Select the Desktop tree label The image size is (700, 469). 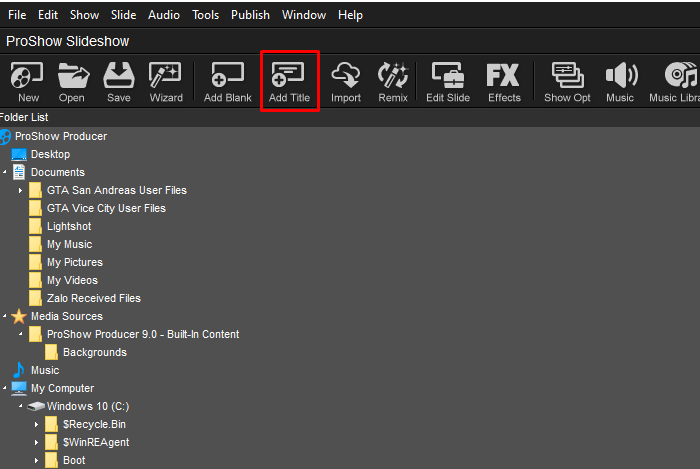(50, 154)
